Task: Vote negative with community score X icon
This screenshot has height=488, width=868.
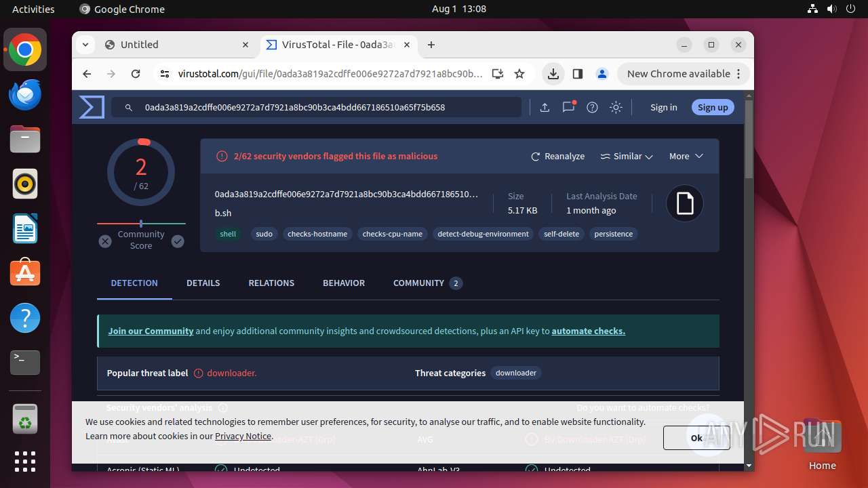Action: tap(105, 241)
